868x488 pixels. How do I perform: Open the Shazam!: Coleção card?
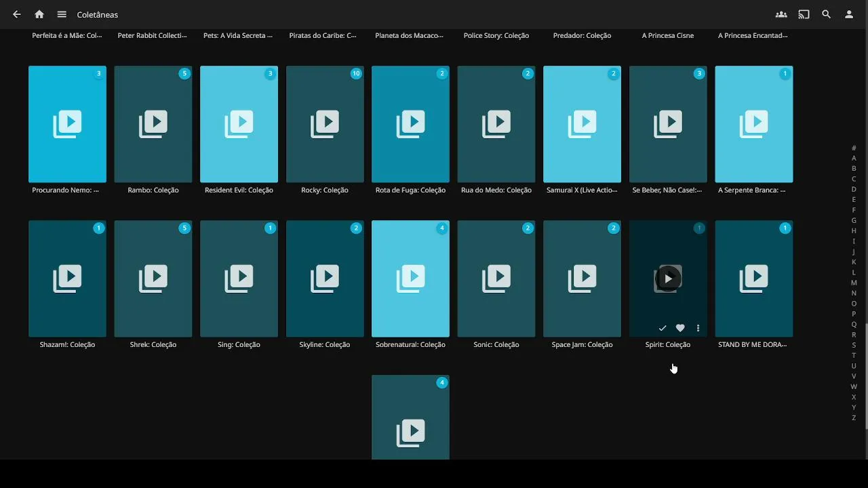[x=67, y=279]
